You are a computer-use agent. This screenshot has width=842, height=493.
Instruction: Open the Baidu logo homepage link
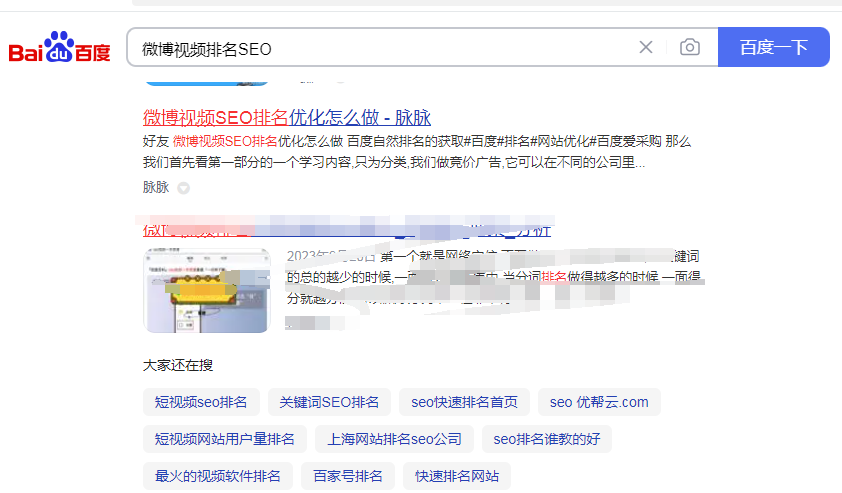(60, 47)
